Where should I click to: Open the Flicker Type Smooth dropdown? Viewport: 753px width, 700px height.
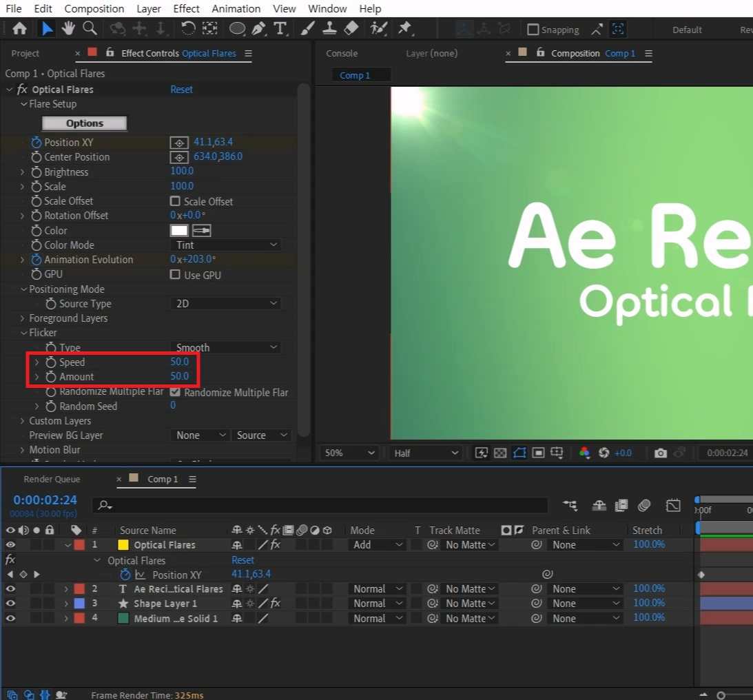[x=225, y=347]
